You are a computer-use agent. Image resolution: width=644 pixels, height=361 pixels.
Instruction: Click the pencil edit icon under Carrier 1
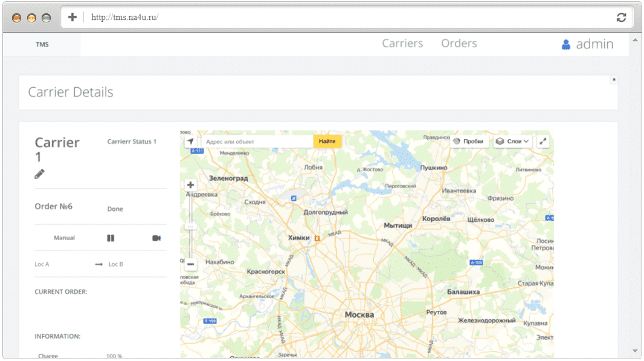pyautogui.click(x=39, y=174)
